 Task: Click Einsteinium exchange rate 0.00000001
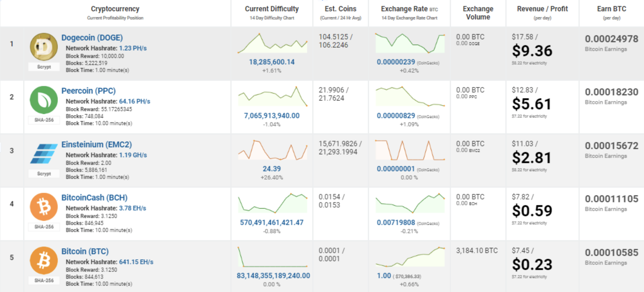396,169
